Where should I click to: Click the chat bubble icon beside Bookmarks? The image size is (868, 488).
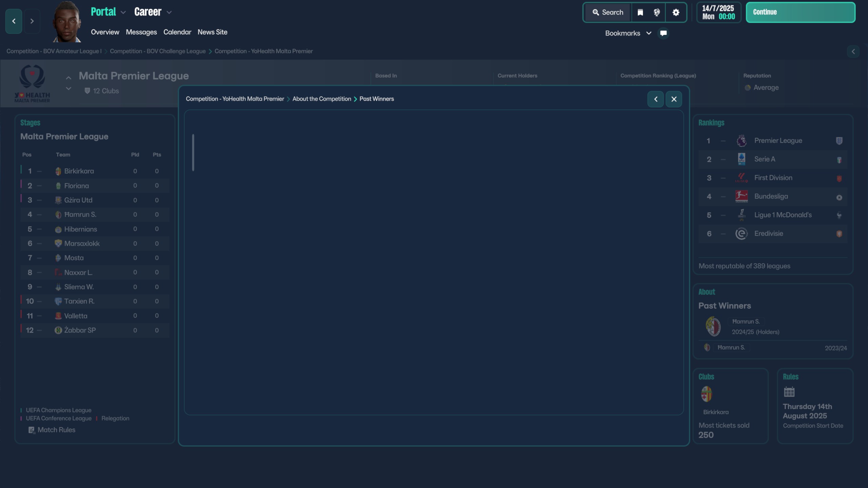click(x=664, y=33)
